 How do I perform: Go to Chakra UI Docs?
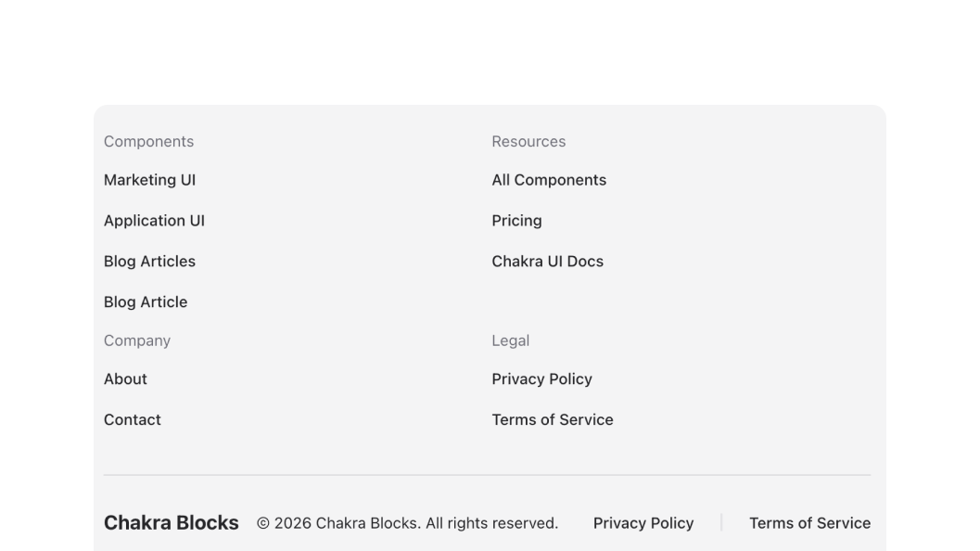pos(547,262)
